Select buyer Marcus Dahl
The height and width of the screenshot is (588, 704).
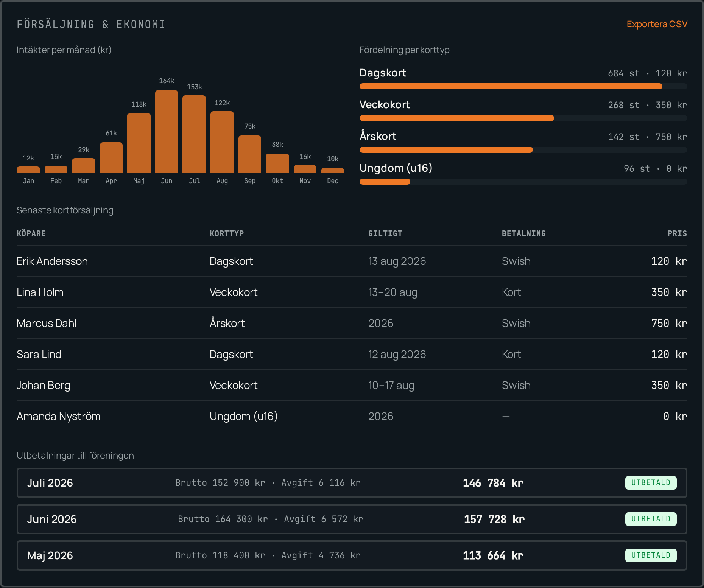coord(47,323)
